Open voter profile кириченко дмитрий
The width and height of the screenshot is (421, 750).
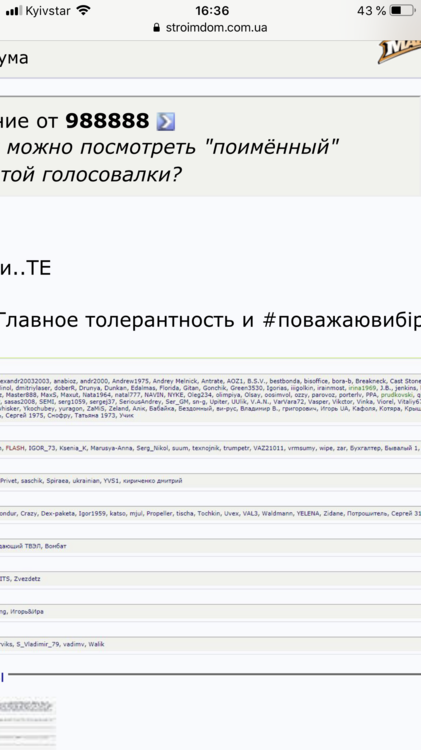click(x=153, y=481)
